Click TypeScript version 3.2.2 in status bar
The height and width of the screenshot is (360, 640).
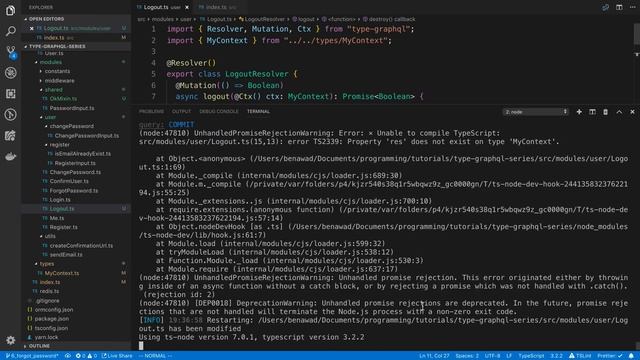coord(556,356)
